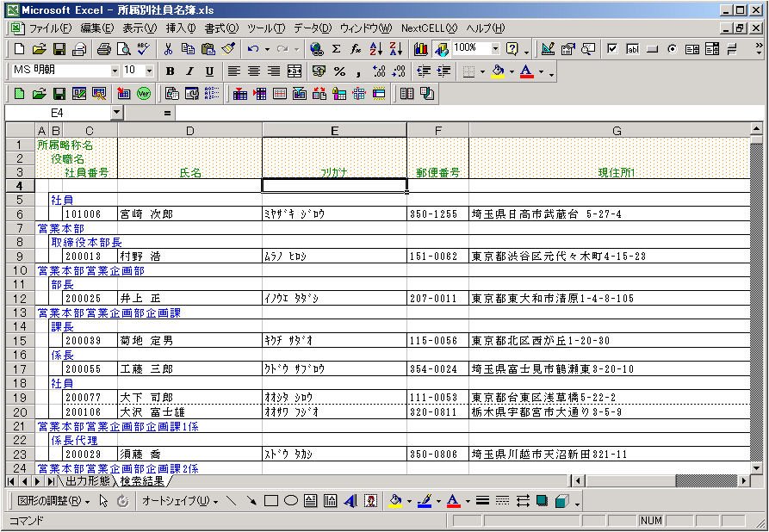Click the green Ver icon
The width and height of the screenshot is (769, 532).
click(144, 94)
